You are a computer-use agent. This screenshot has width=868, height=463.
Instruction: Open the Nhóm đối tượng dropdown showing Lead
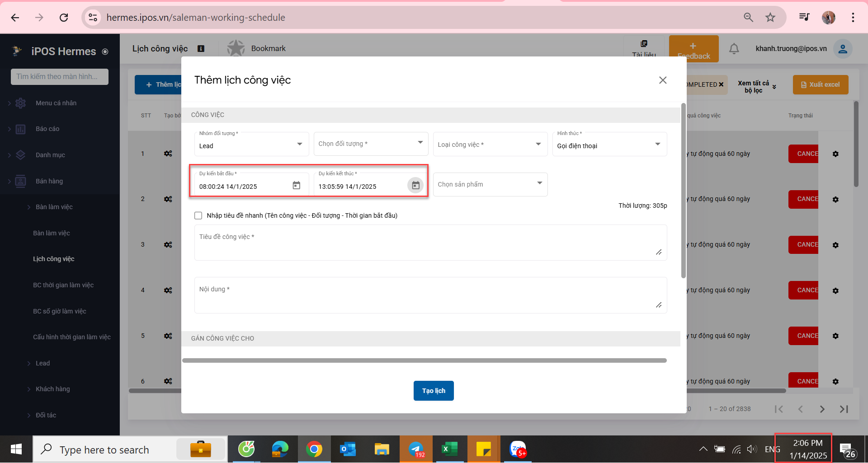click(x=251, y=144)
